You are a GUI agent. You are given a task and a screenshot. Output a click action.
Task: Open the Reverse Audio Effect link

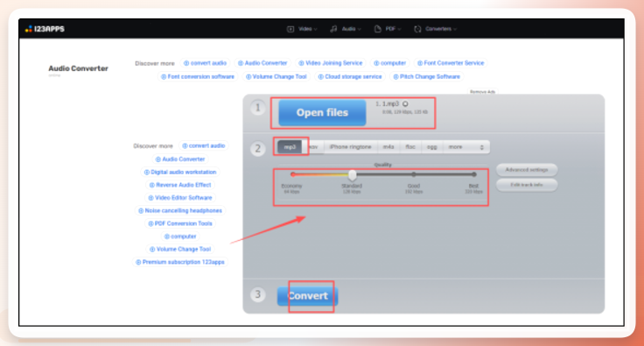click(180, 186)
